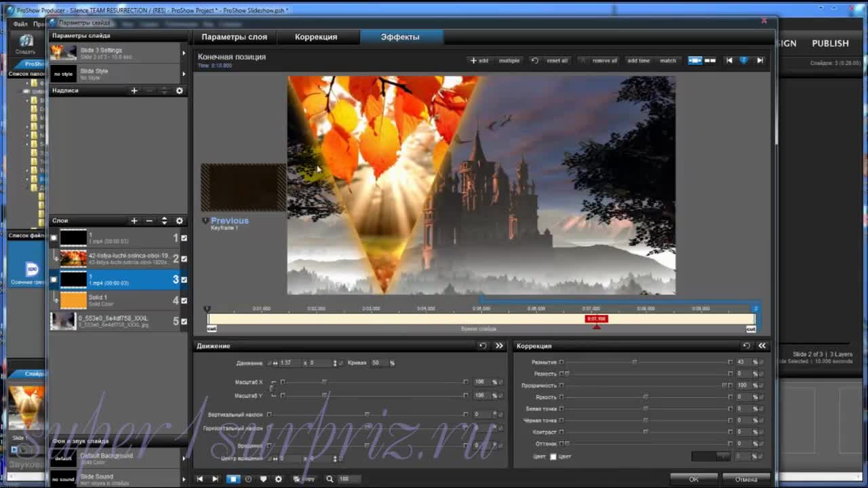
Task: Click the Создать icon in the main window
Action: [26, 45]
